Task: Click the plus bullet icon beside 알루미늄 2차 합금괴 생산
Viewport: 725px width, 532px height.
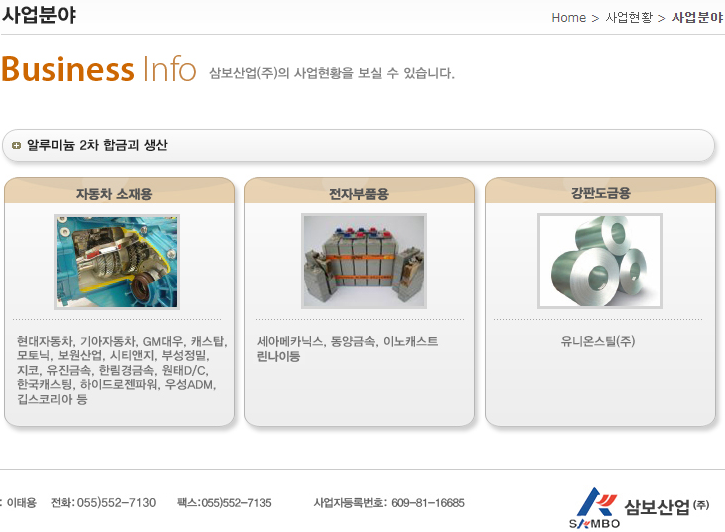Action: 17,146
